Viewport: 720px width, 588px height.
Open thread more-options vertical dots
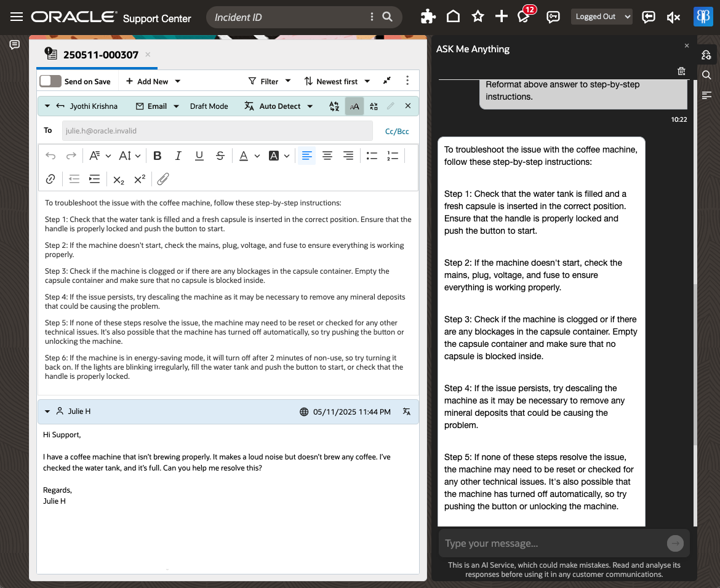click(407, 81)
